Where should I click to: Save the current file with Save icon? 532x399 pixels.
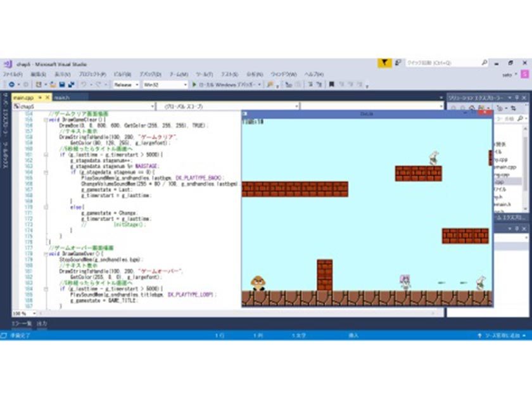tap(62, 84)
